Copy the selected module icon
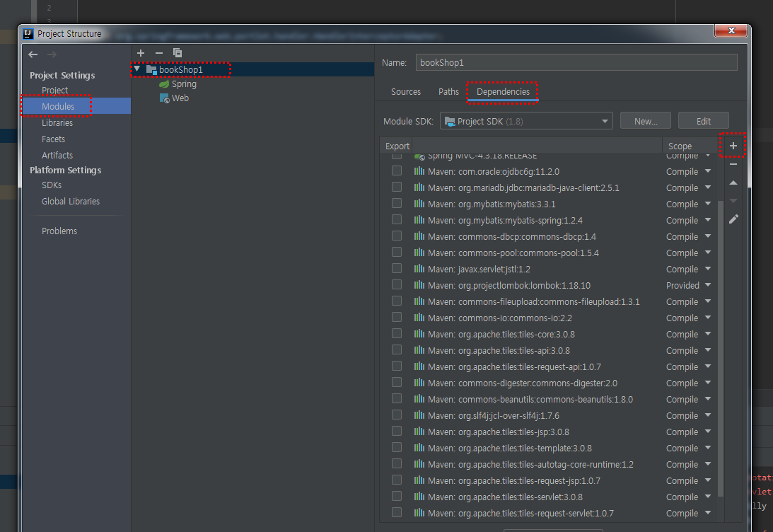The height and width of the screenshot is (532, 773). [178, 53]
